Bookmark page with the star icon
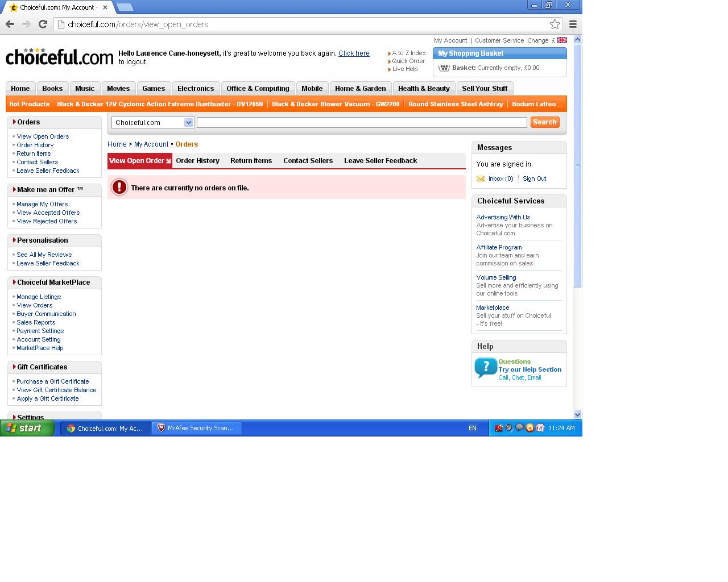 (x=555, y=24)
